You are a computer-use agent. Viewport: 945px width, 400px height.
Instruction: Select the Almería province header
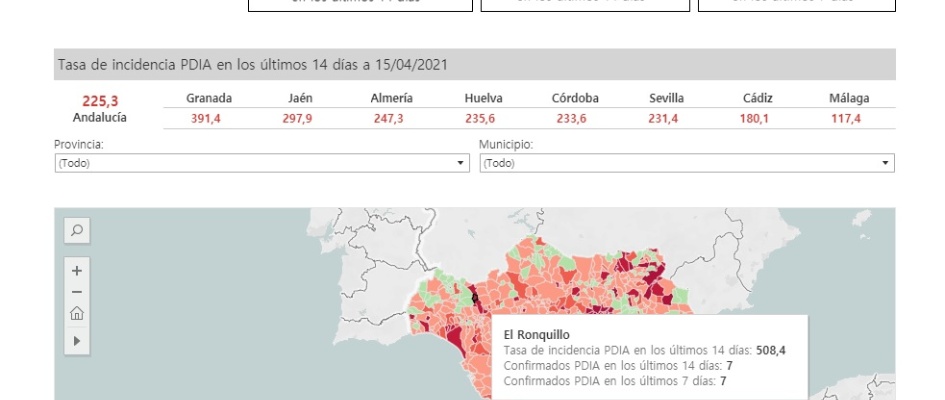pyautogui.click(x=391, y=98)
